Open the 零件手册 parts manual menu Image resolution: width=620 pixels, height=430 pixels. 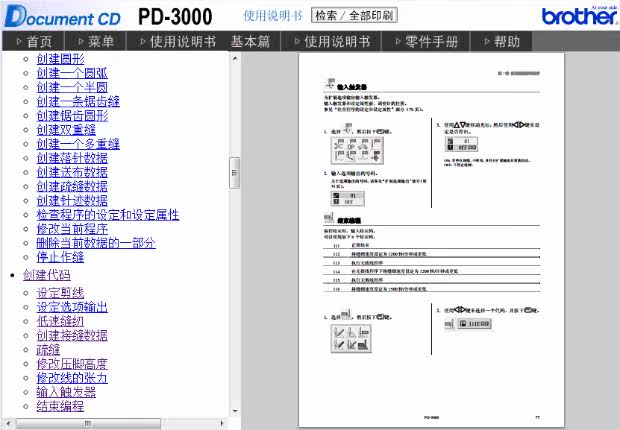[426, 41]
